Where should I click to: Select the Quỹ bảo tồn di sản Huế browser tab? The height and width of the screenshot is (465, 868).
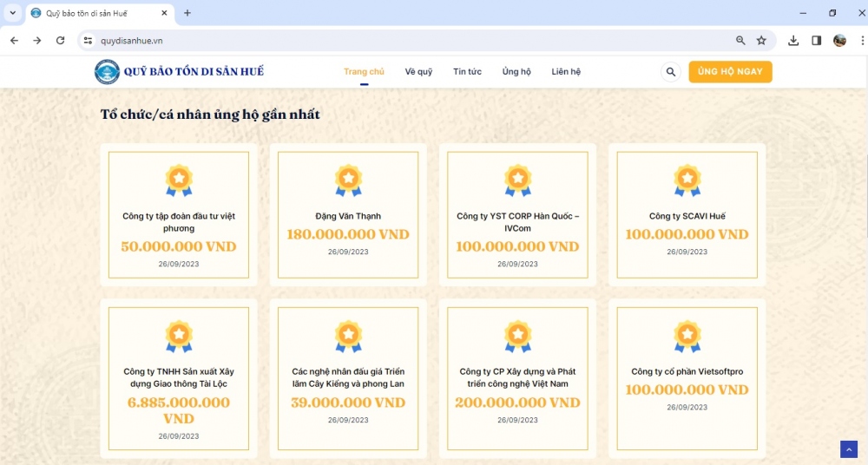coord(100,13)
